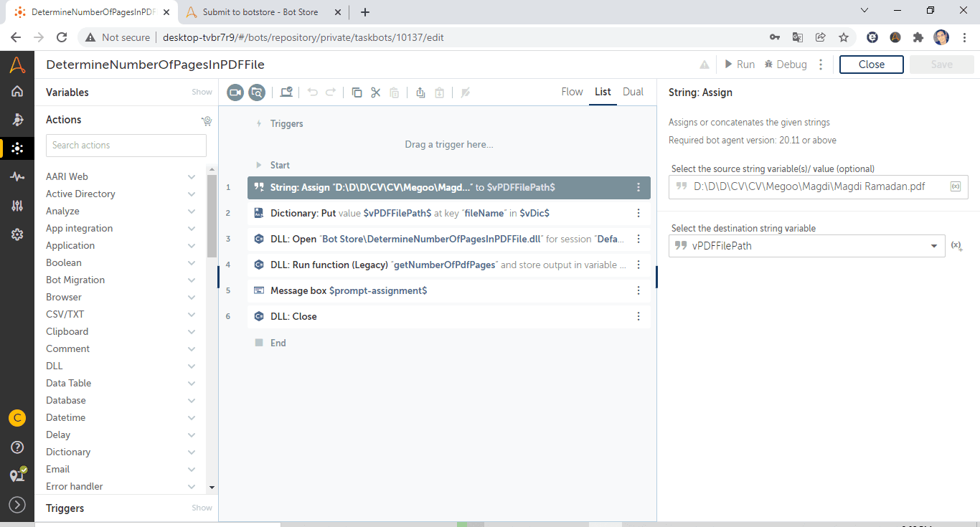Click the Debug button
Image resolution: width=980 pixels, height=527 pixels.
coord(786,65)
